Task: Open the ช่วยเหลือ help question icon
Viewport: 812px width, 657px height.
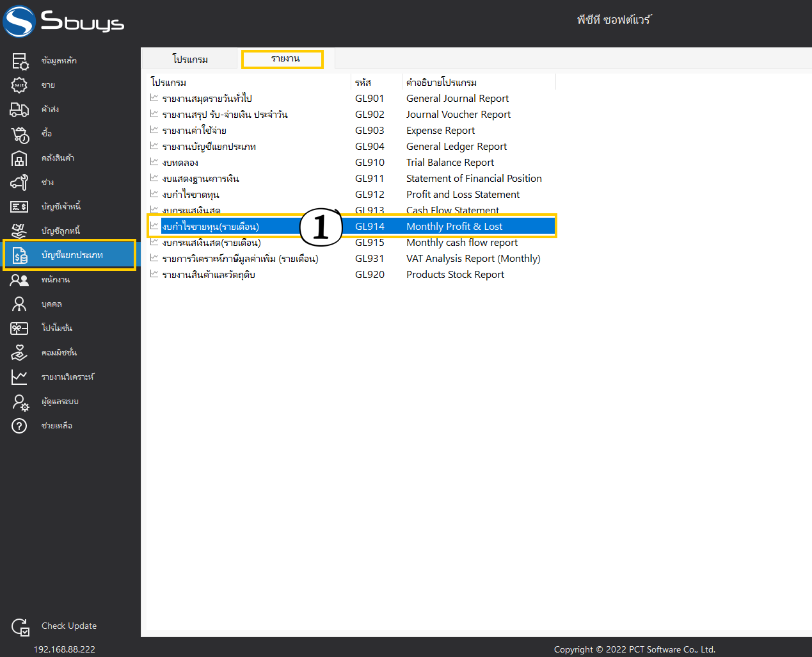Action: pos(20,426)
